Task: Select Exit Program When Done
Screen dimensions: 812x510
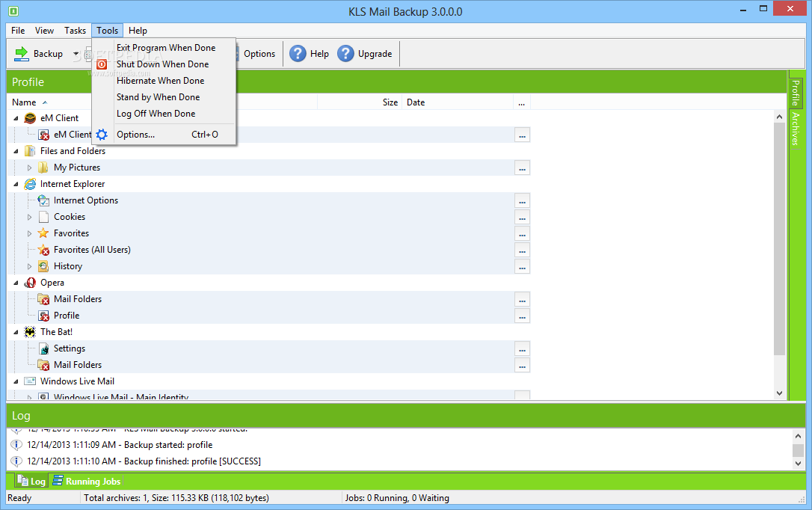Action: (166, 48)
